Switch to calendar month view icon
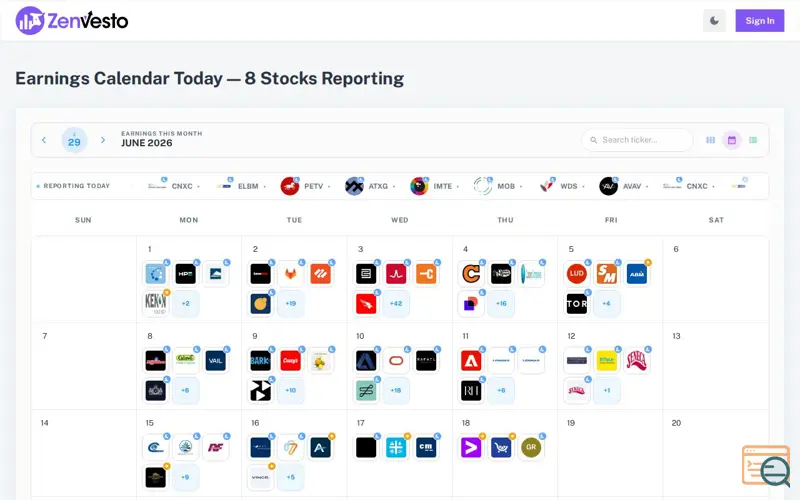This screenshot has width=800, height=500. [732, 140]
